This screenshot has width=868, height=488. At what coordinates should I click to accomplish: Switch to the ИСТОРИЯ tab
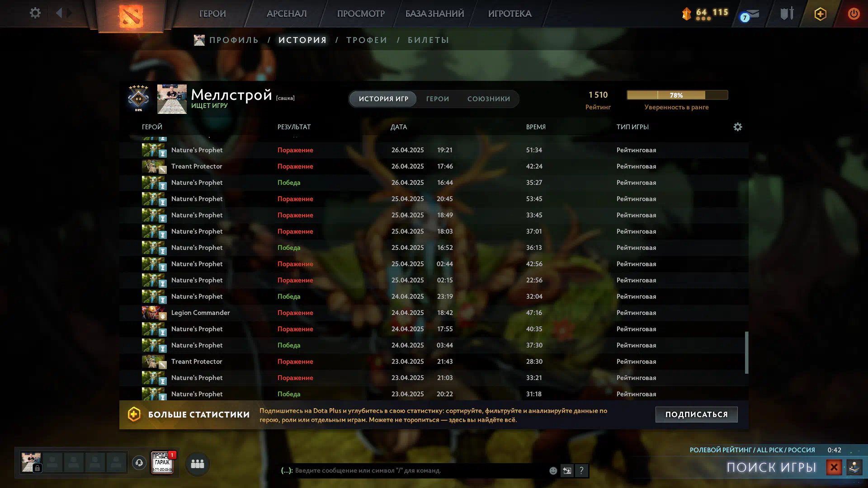click(302, 40)
